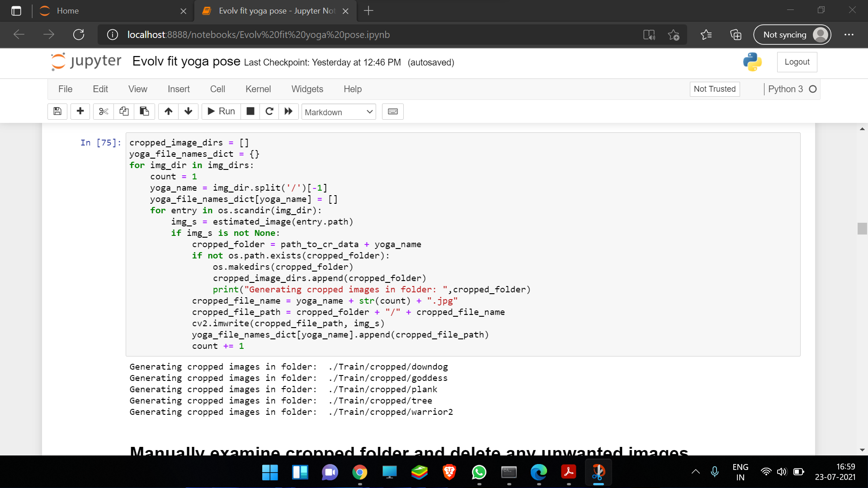
Task: Restart the kernel
Action: [x=269, y=111]
